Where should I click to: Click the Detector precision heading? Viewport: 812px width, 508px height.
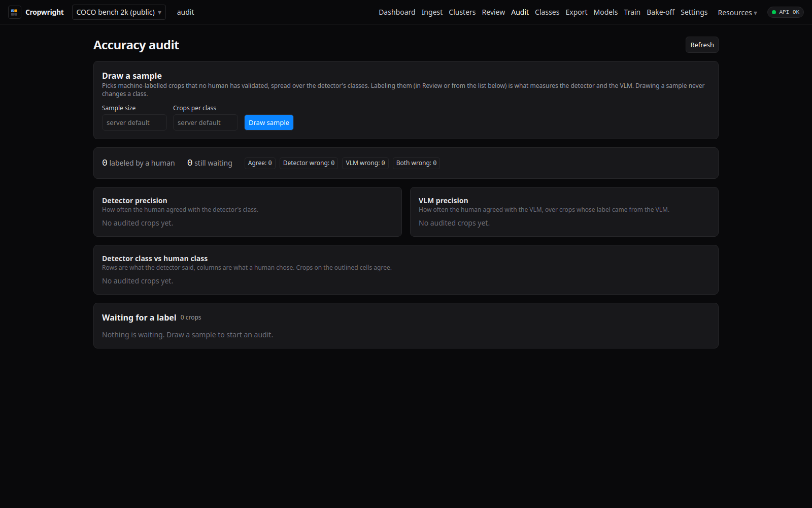click(134, 201)
